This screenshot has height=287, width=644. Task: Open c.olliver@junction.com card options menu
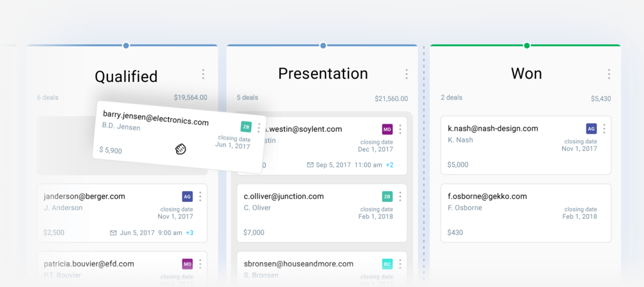400,196
